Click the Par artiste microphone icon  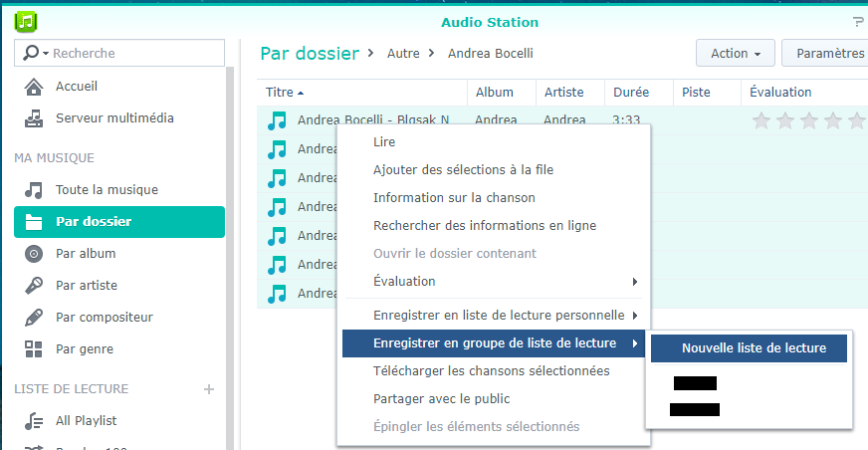click(x=34, y=286)
